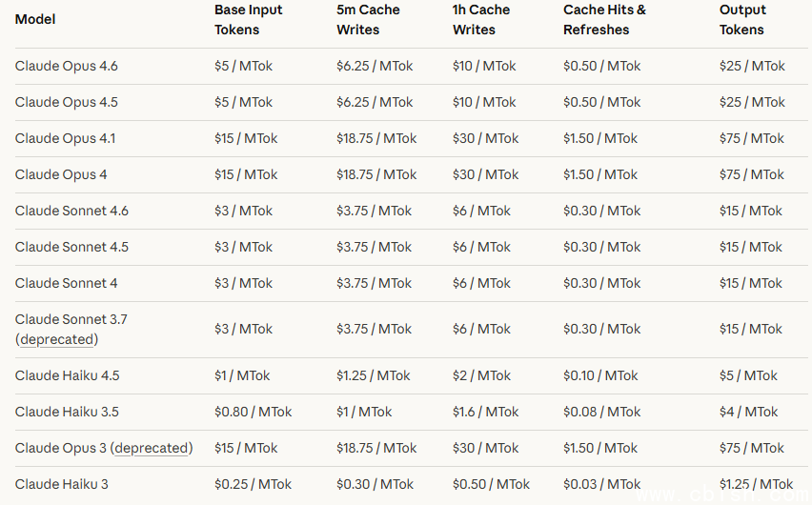The image size is (812, 505).
Task: Click the $1.25 / MTok output price for Haiku 3
Action: pyautogui.click(x=756, y=484)
